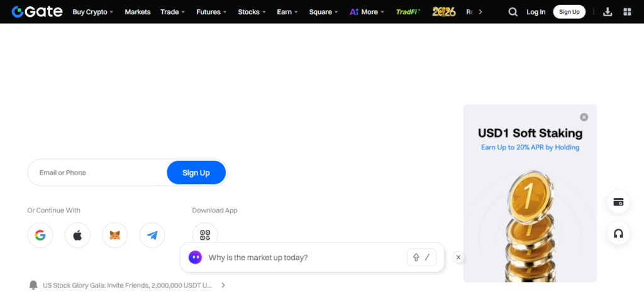Image resolution: width=644 pixels, height=294 pixels.
Task: Click the blue Sign Up button
Action: [x=196, y=173]
